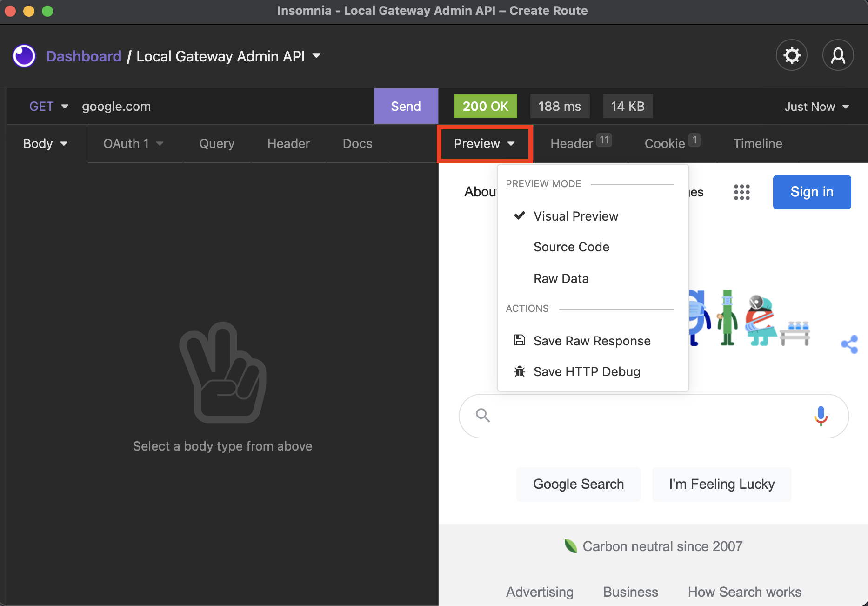Open the Just Now history dropdown
This screenshot has height=606, width=868.
[x=817, y=107]
